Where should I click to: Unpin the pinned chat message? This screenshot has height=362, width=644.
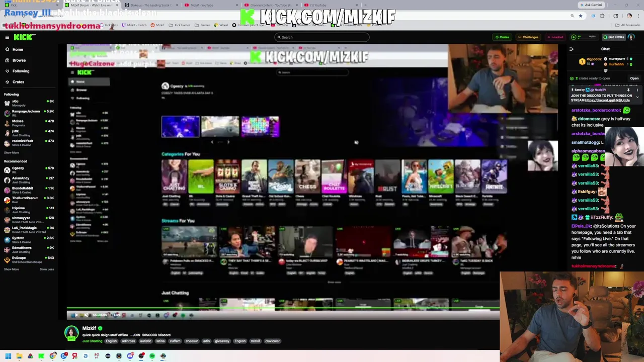(628, 90)
